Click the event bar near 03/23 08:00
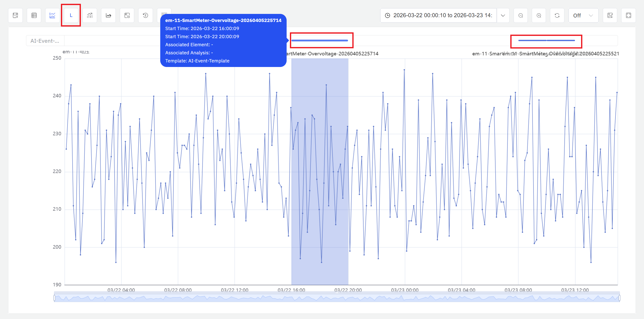Viewport: 644px width, 319px height. click(x=532, y=40)
